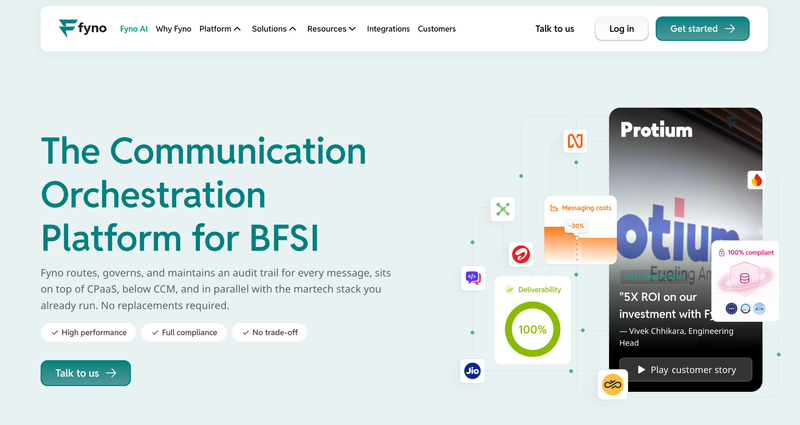
Task: Click Talk to us link in navbar
Action: tap(555, 29)
